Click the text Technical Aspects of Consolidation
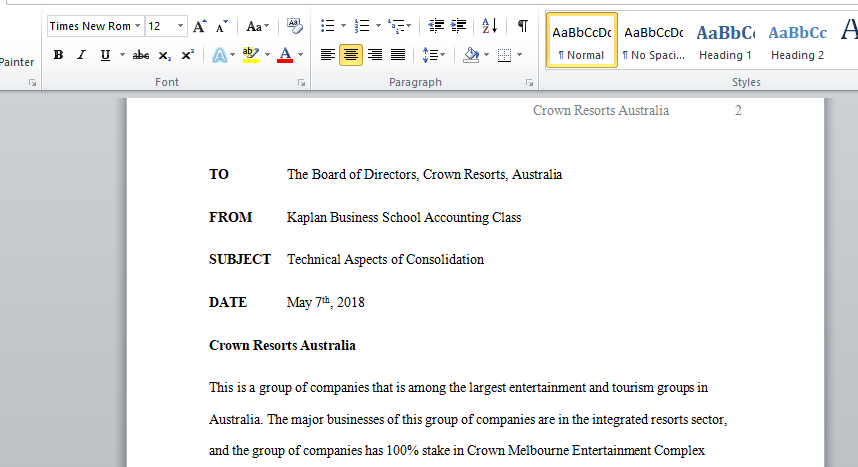Image resolution: width=858 pixels, height=467 pixels. point(386,260)
